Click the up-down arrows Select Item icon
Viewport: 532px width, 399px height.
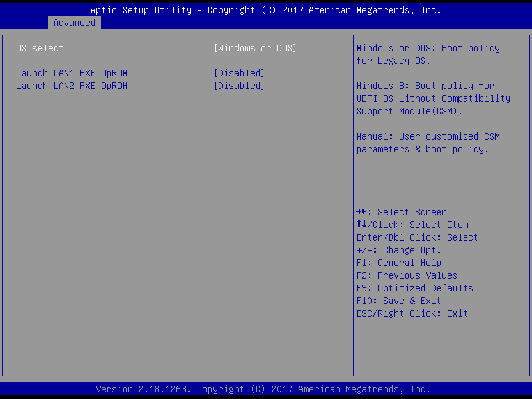(361, 225)
